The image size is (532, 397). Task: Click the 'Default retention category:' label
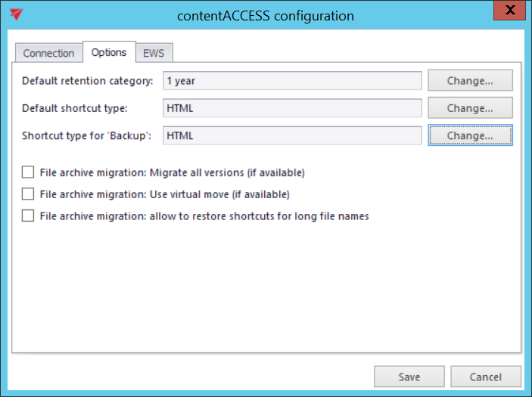(x=88, y=81)
